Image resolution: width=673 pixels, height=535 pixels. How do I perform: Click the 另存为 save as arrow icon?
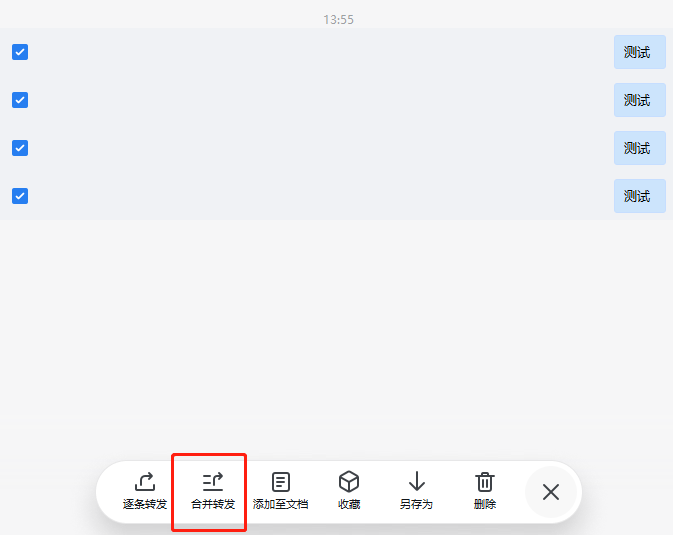(417, 481)
